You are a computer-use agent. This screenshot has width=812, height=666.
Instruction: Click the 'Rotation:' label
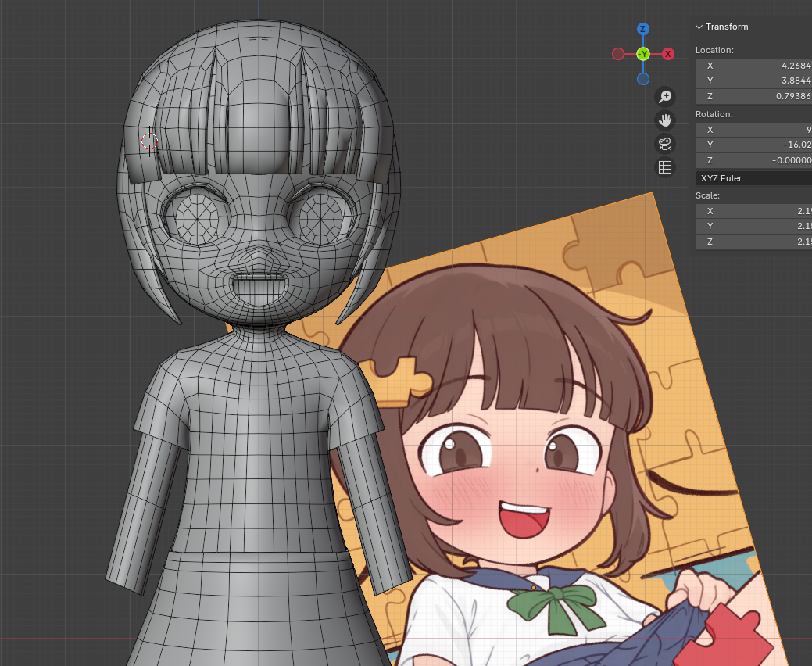click(714, 114)
